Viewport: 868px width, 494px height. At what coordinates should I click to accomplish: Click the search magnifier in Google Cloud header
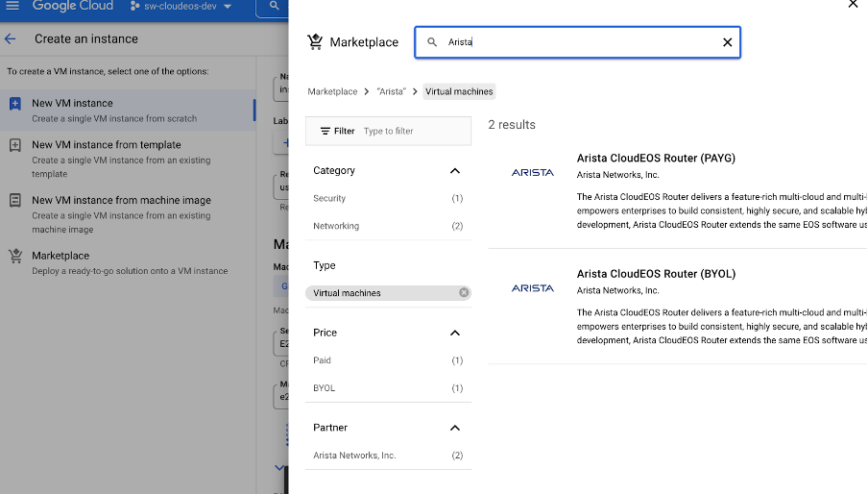(274, 6)
